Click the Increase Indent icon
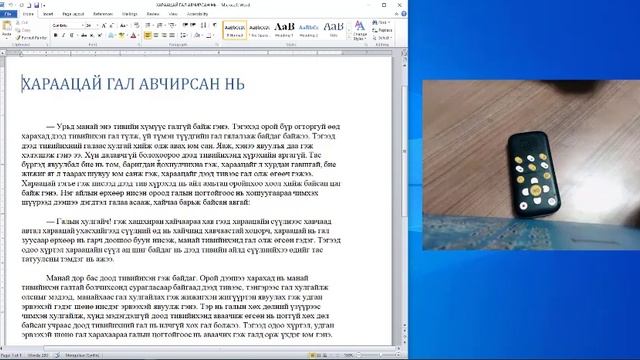Image resolution: width=640 pixels, height=360 pixels. click(193, 25)
